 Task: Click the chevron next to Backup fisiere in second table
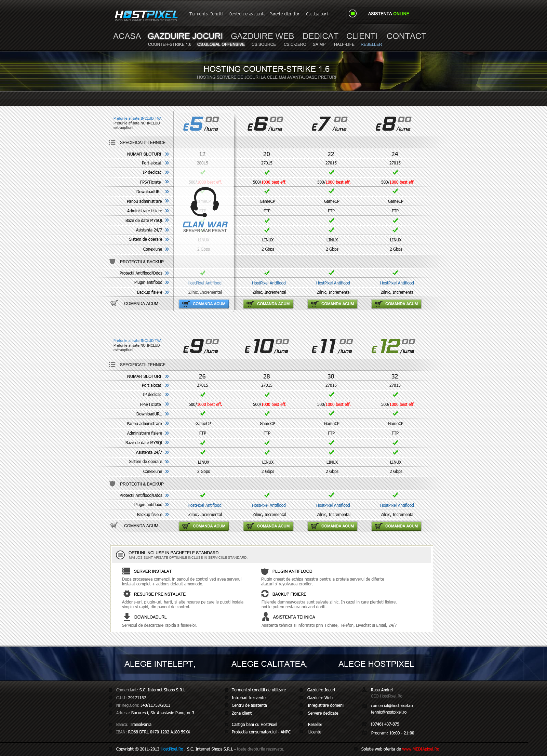click(x=167, y=514)
